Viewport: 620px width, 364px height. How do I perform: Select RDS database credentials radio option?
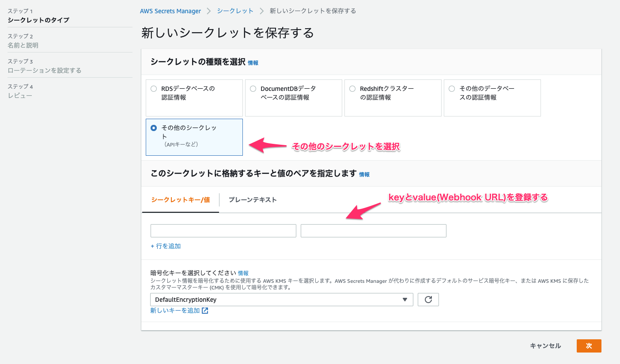point(154,89)
